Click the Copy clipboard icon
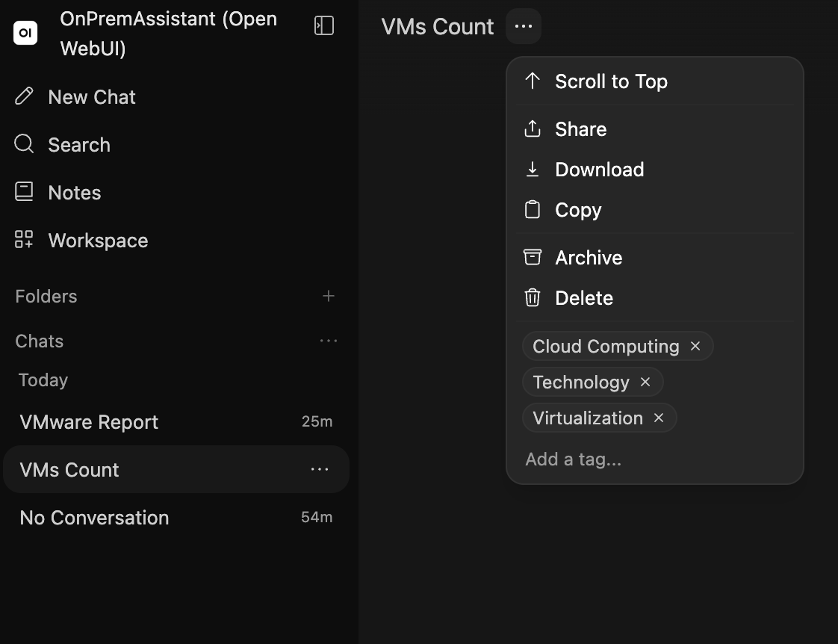Viewport: 838px width, 644px height. click(x=533, y=209)
